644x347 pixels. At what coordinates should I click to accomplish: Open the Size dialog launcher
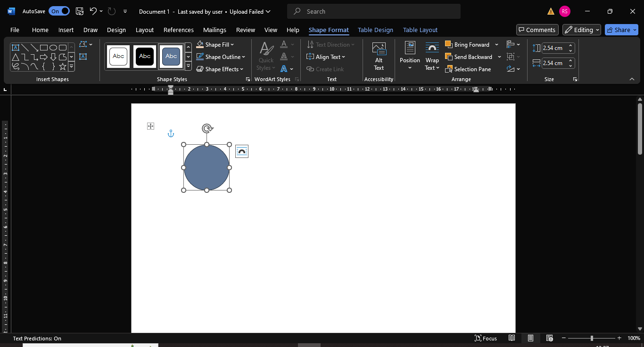click(x=575, y=80)
